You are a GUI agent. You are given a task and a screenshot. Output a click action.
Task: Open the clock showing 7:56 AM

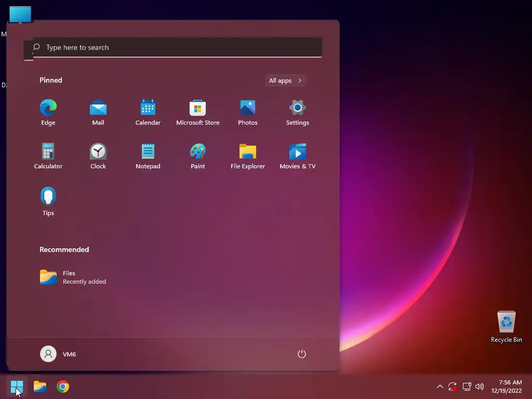click(507, 387)
